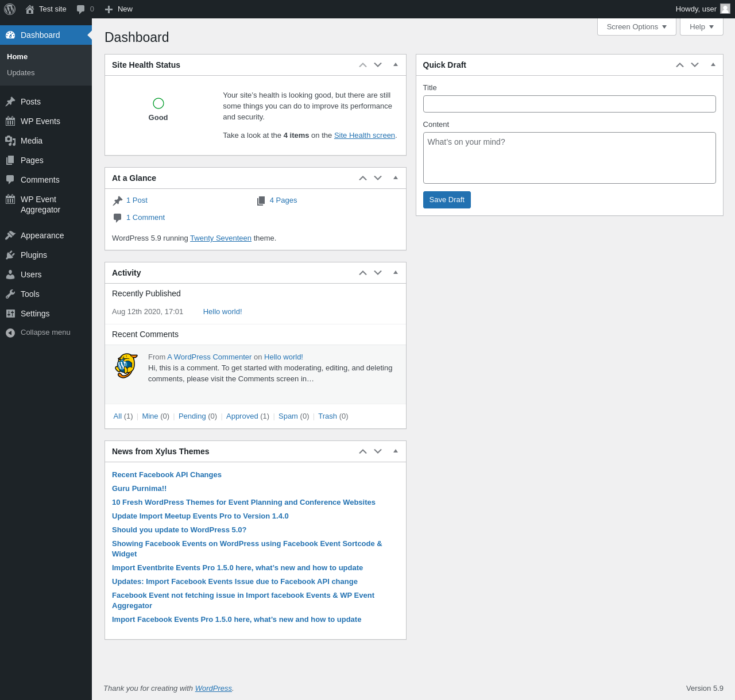This screenshot has width=735, height=700.
Task: Open the Settings menu label
Action: point(35,314)
